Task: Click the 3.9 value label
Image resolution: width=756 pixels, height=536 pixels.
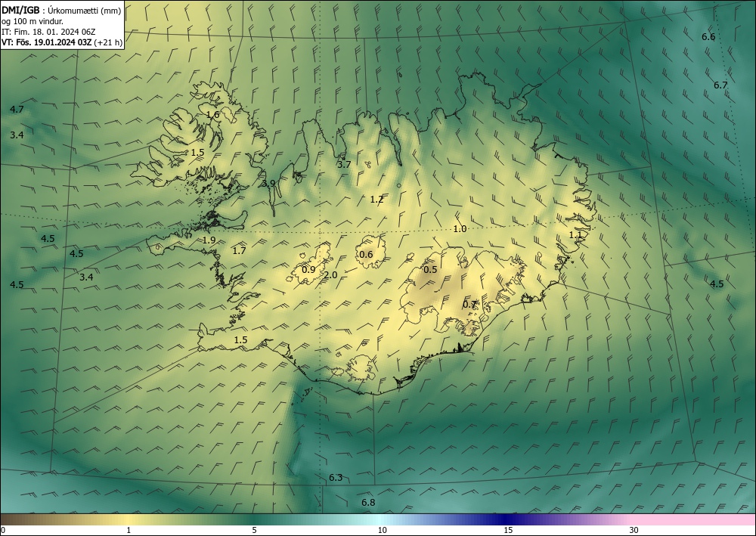Action: (268, 184)
